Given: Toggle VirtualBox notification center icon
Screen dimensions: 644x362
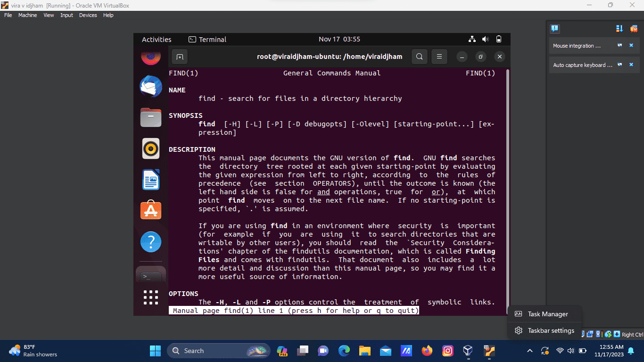Looking at the screenshot, I should coord(555,29).
